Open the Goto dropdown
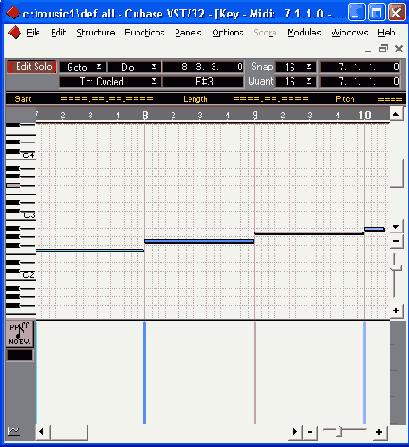Image resolution: width=409 pixels, height=447 pixels. coord(83,67)
